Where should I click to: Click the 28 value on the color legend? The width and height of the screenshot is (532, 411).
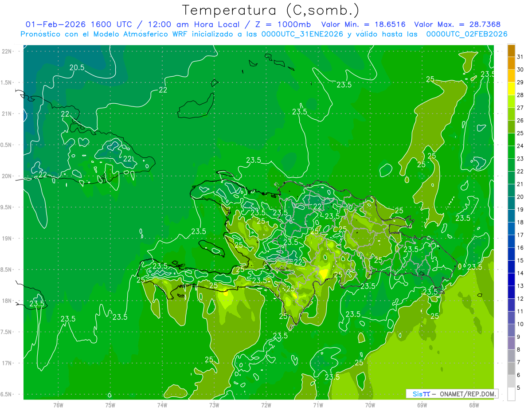pos(520,95)
